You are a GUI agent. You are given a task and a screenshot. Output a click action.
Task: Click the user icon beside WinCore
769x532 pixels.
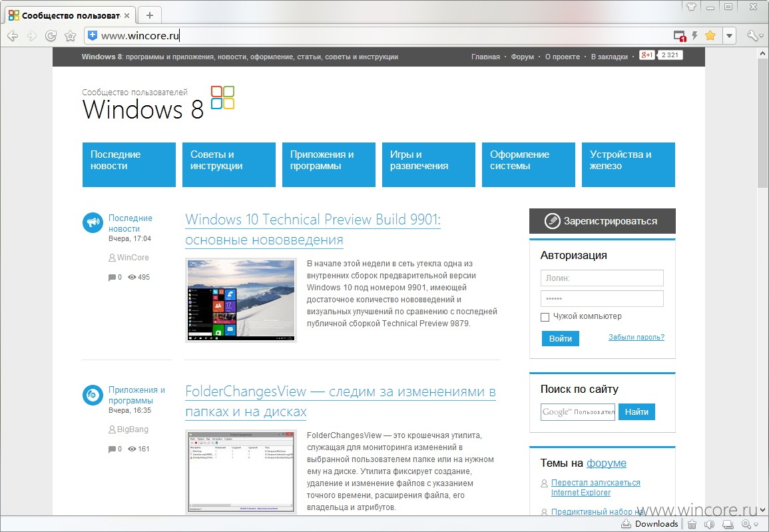(x=112, y=258)
